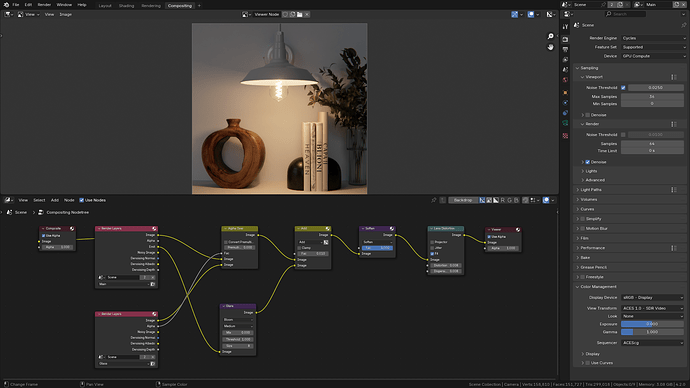The image size is (690, 388).
Task: Open the View Transform dropdown
Action: (x=653, y=308)
